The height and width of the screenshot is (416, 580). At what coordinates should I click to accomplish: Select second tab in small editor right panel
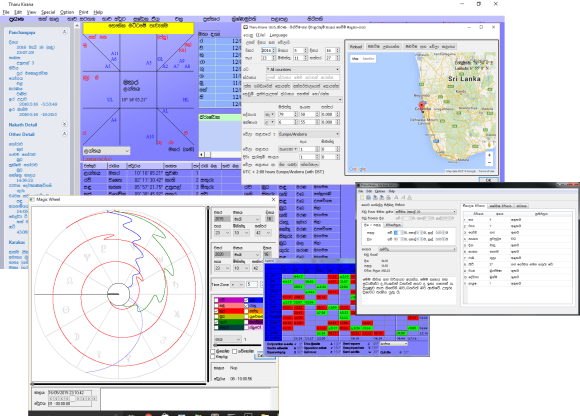(500, 206)
